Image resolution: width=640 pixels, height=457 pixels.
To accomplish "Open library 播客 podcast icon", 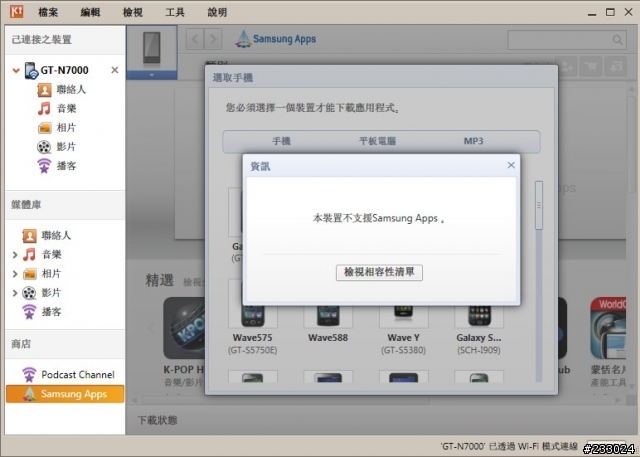I will pyautogui.click(x=29, y=312).
